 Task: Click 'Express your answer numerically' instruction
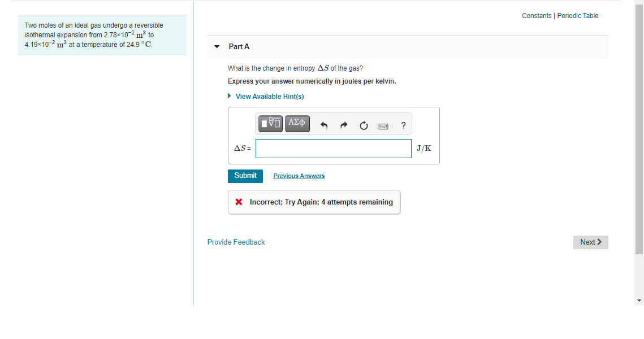(312, 81)
